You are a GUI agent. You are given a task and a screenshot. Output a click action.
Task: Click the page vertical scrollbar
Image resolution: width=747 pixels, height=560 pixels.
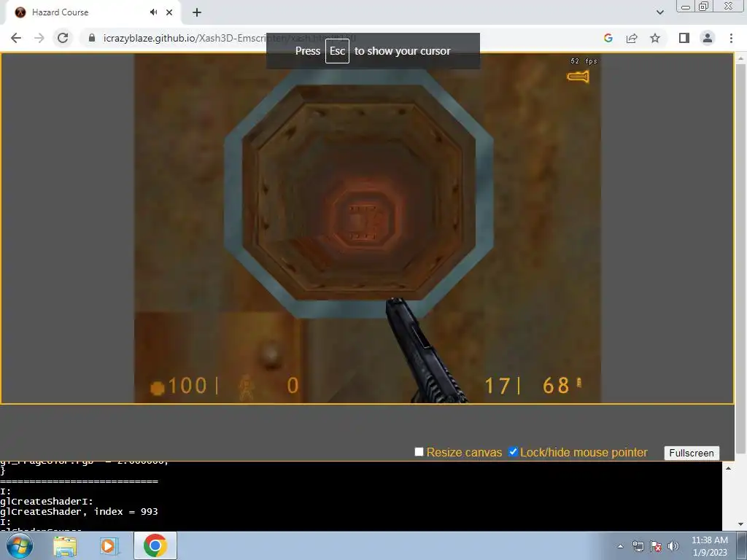pos(740,257)
